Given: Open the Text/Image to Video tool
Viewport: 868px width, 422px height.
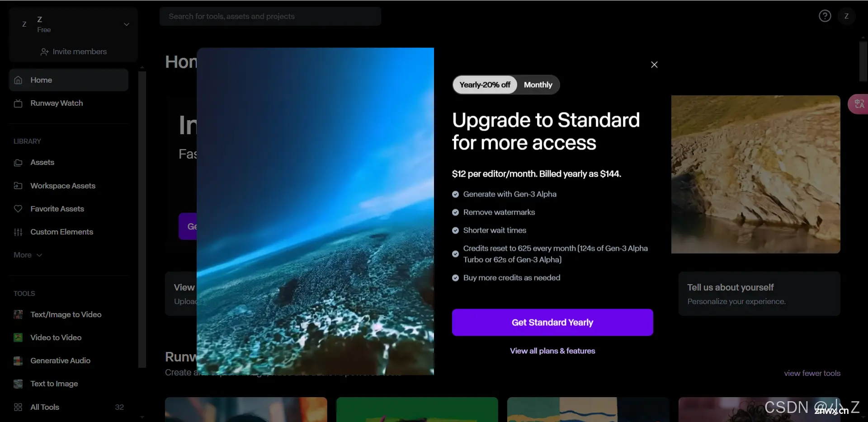Looking at the screenshot, I should (69, 314).
